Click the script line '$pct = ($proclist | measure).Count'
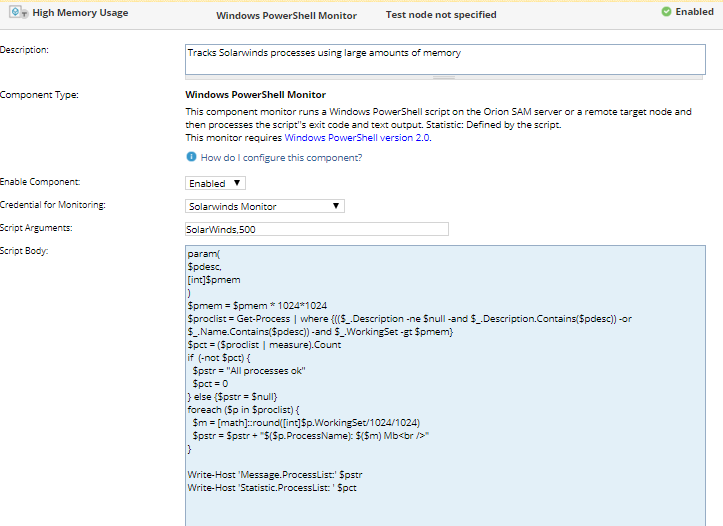This screenshot has width=723, height=526. click(264, 345)
